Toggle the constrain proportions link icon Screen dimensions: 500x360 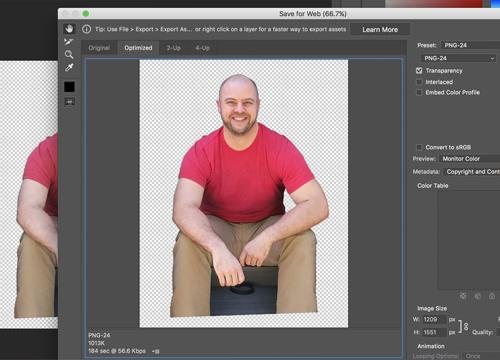pos(466,326)
